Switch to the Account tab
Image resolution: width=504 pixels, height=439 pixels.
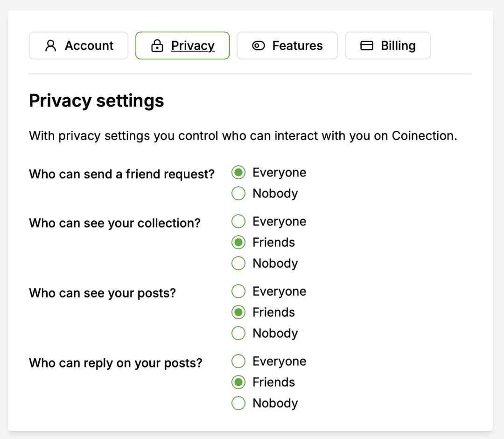[78, 45]
